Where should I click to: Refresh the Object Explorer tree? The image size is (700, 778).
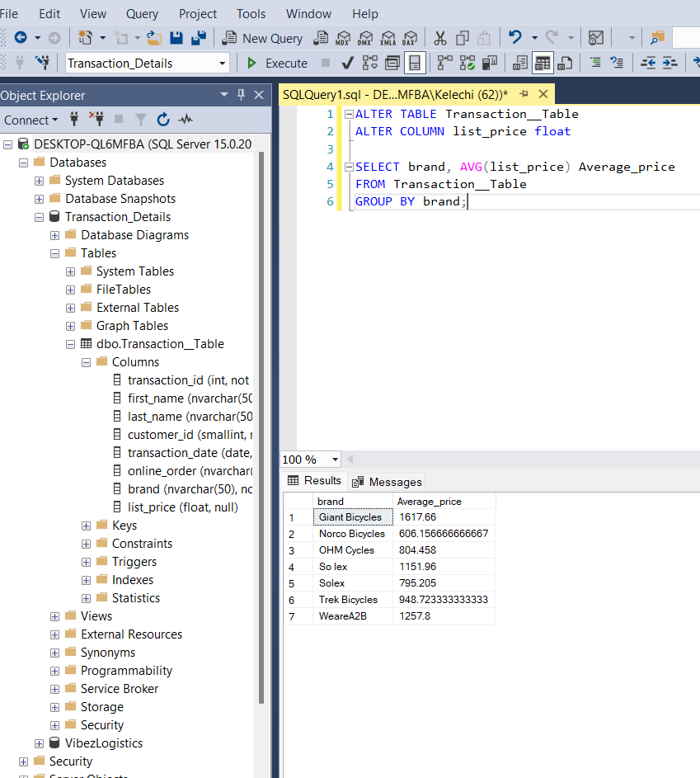tap(163, 120)
